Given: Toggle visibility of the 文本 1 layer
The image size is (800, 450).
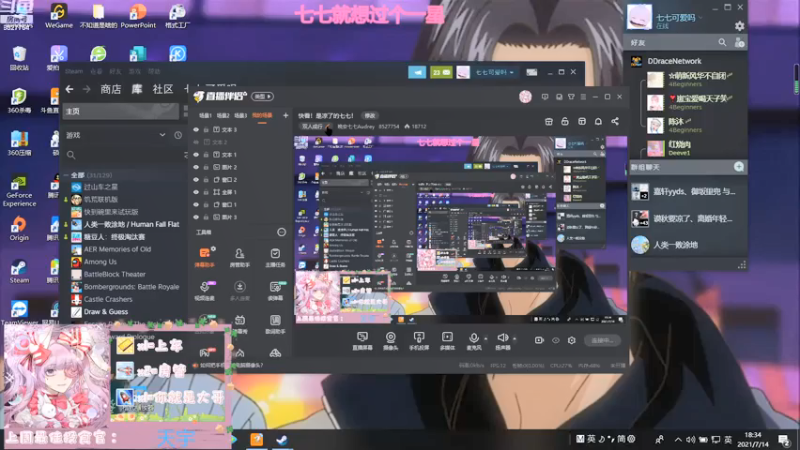Looking at the screenshot, I should [196, 155].
